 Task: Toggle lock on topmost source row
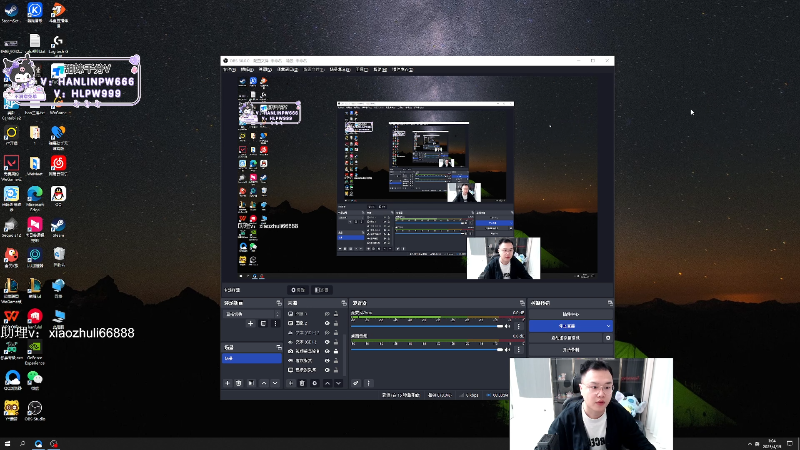pyautogui.click(x=336, y=314)
